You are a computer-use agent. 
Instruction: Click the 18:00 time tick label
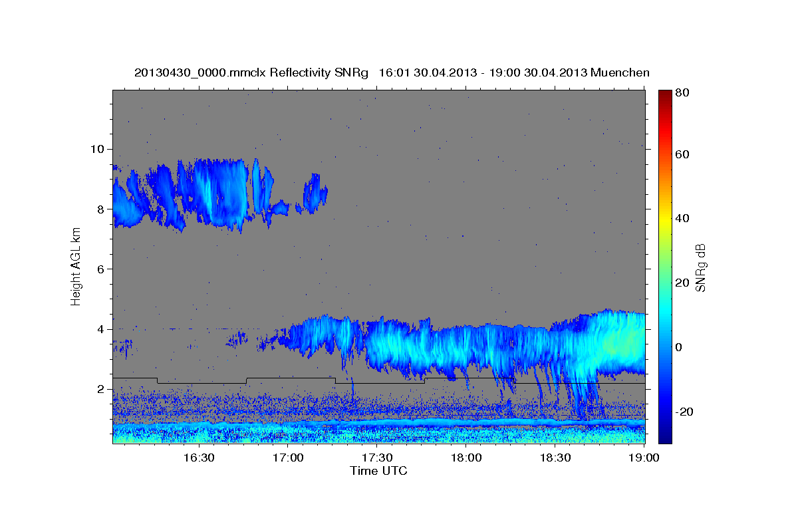pyautogui.click(x=466, y=458)
